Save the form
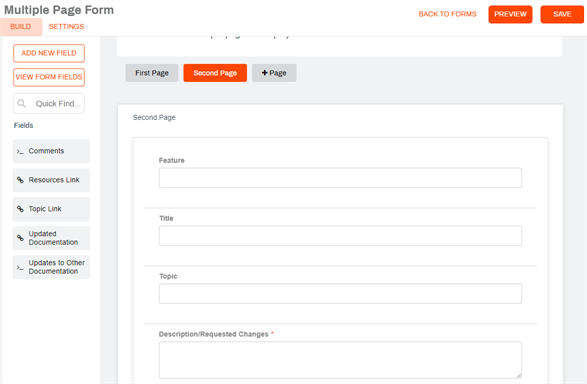This screenshot has width=587, height=384. point(562,14)
